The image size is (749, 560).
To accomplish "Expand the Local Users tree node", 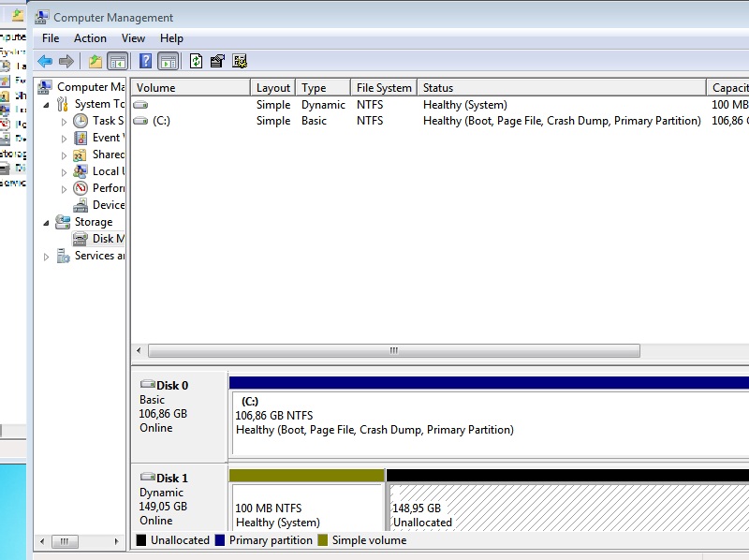I will 64,172.
